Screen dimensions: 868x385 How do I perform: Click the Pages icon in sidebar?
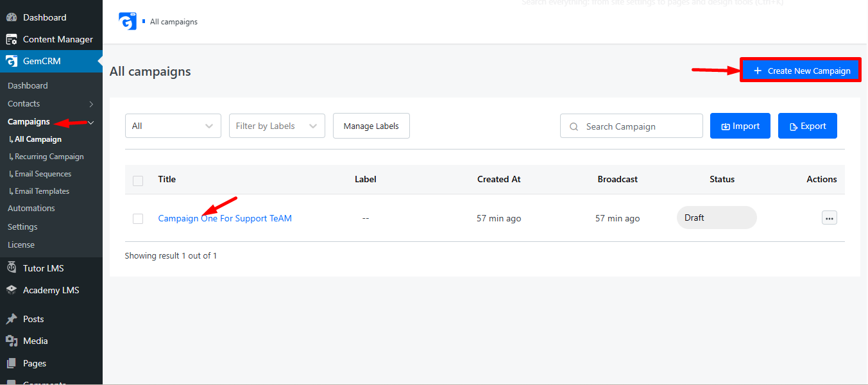coord(12,363)
